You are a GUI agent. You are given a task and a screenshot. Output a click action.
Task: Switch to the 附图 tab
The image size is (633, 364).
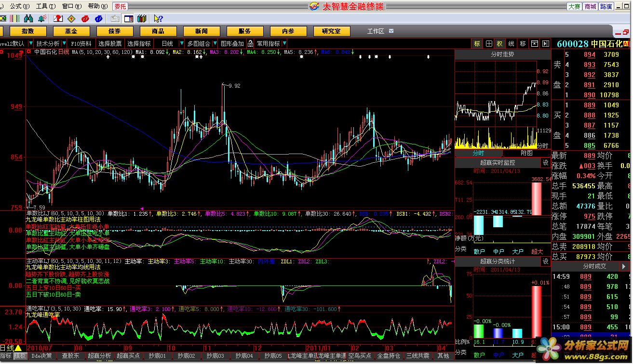(x=526, y=153)
